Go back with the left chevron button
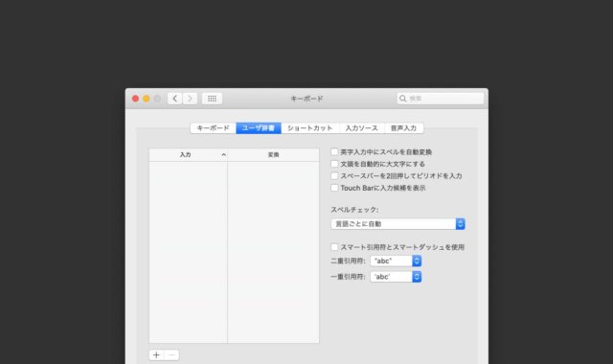613x364 pixels. 174,99
